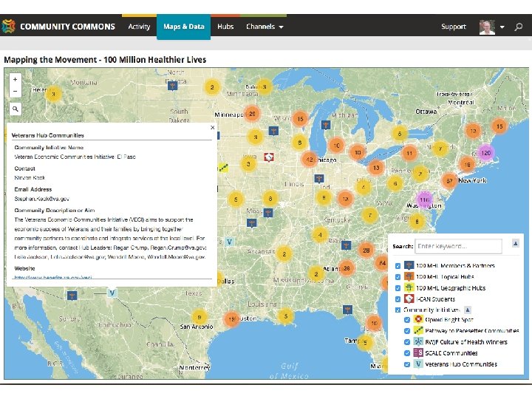Click the Pathway to Pacesetter marker near Iowa
Screen dimensions: 532x399
pyautogui.click(x=223, y=167)
